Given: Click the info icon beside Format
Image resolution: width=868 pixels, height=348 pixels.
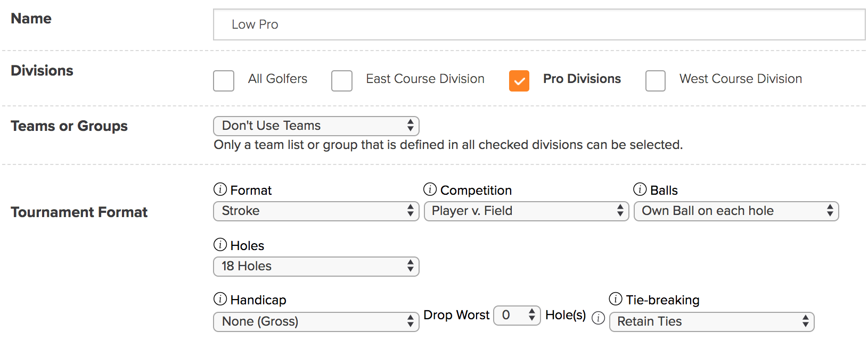Looking at the screenshot, I should (220, 189).
